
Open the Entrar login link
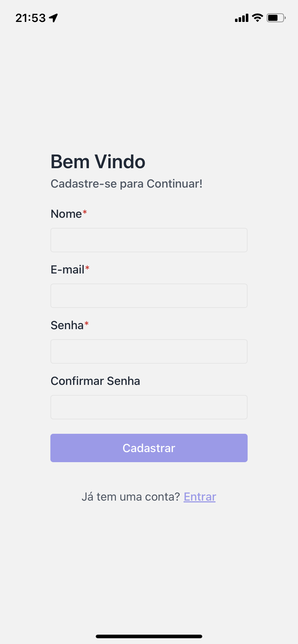(200, 497)
